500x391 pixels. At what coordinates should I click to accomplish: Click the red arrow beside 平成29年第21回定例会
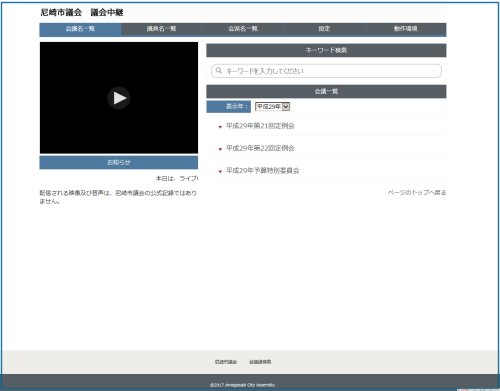(220, 127)
